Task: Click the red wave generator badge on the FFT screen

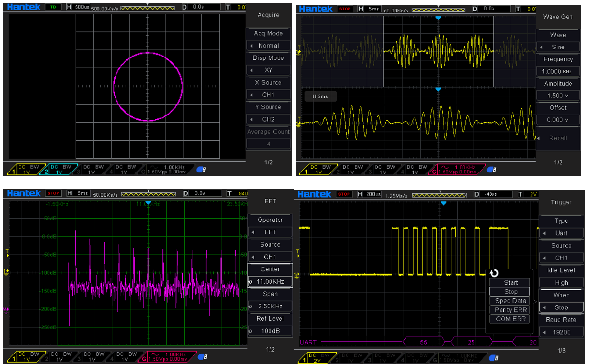Action: click(x=167, y=356)
